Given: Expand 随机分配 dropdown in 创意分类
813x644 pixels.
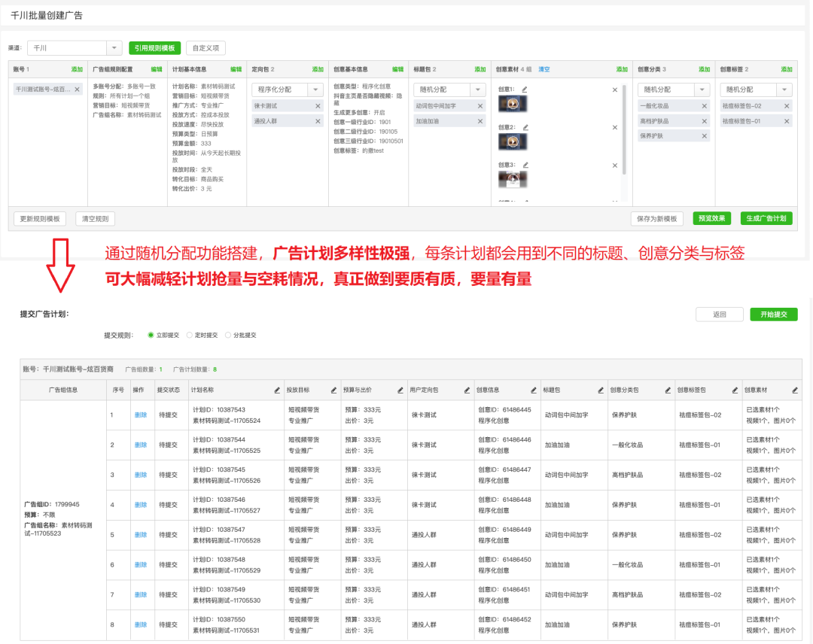Looking at the screenshot, I should pyautogui.click(x=702, y=90).
